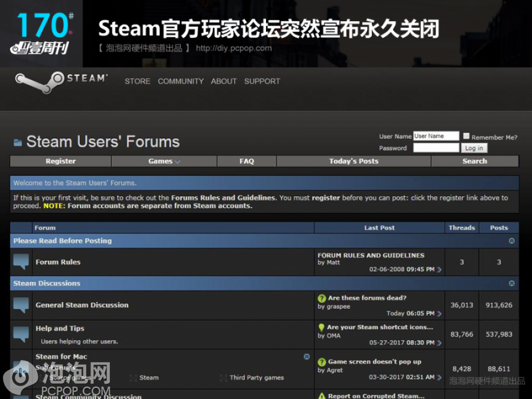Click thread count 83,766 for Help and Tips

tap(462, 334)
